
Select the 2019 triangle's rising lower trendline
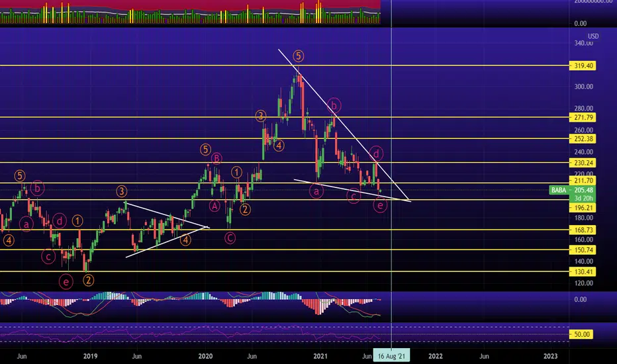pos(167,242)
